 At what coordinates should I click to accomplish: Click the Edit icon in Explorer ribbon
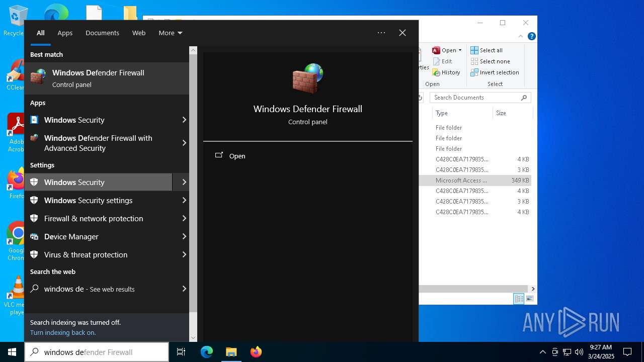pos(436,61)
